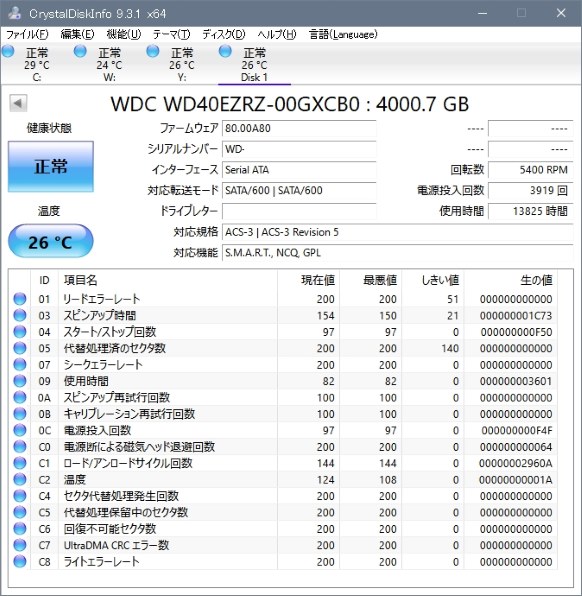The width and height of the screenshot is (582, 596).
Task: Select the Y: drive status orb
Action: pyautogui.click(x=153, y=51)
